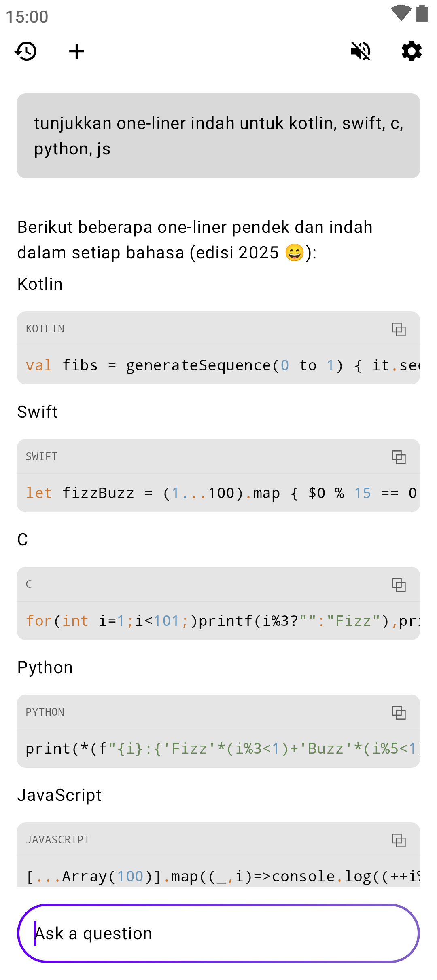Tap the 15:00 clock in status bar
The image size is (437, 980).
pyautogui.click(x=27, y=17)
